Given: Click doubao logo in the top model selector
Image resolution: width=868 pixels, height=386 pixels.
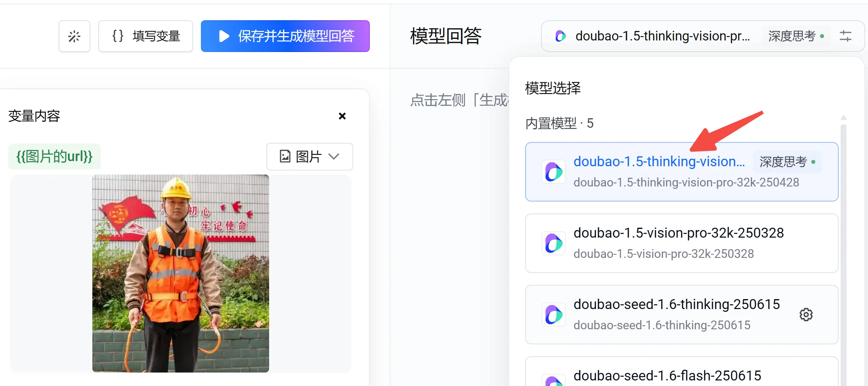Looking at the screenshot, I should [x=560, y=36].
